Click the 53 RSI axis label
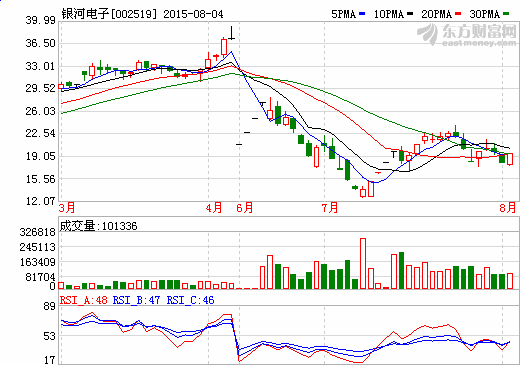 tap(49, 336)
